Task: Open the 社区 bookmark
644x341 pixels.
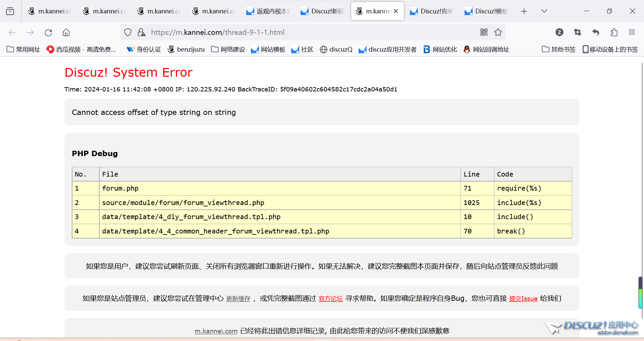Action: coord(302,50)
